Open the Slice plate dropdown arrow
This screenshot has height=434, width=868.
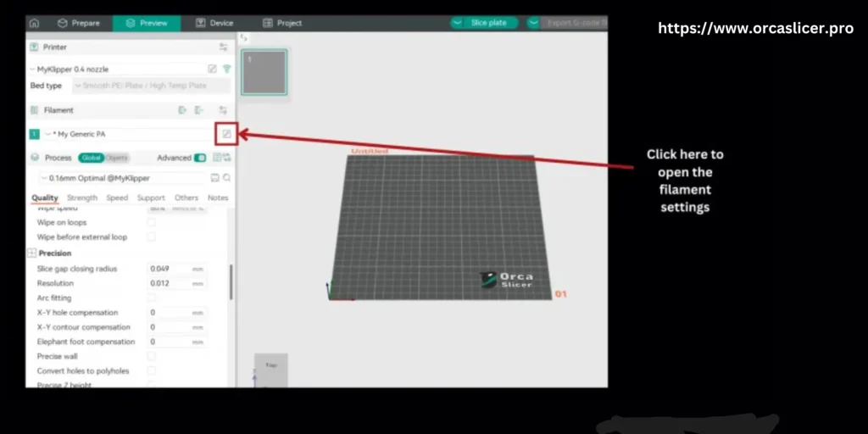pos(457,23)
